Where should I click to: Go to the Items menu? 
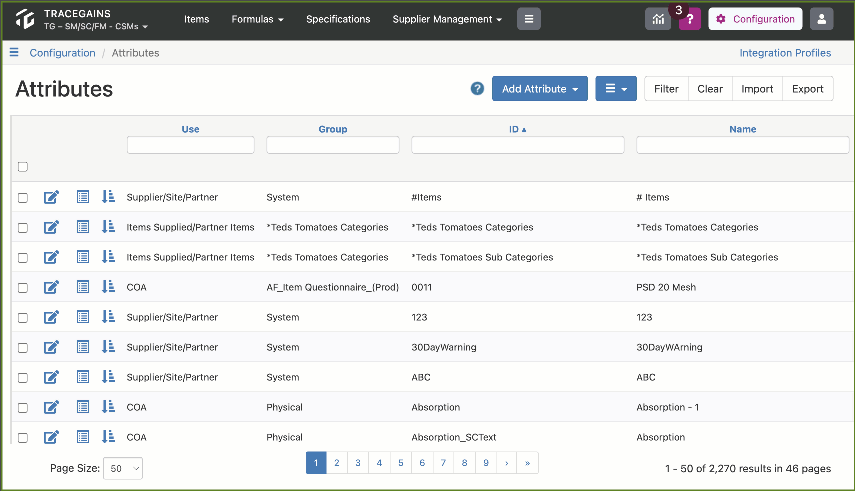(x=196, y=19)
